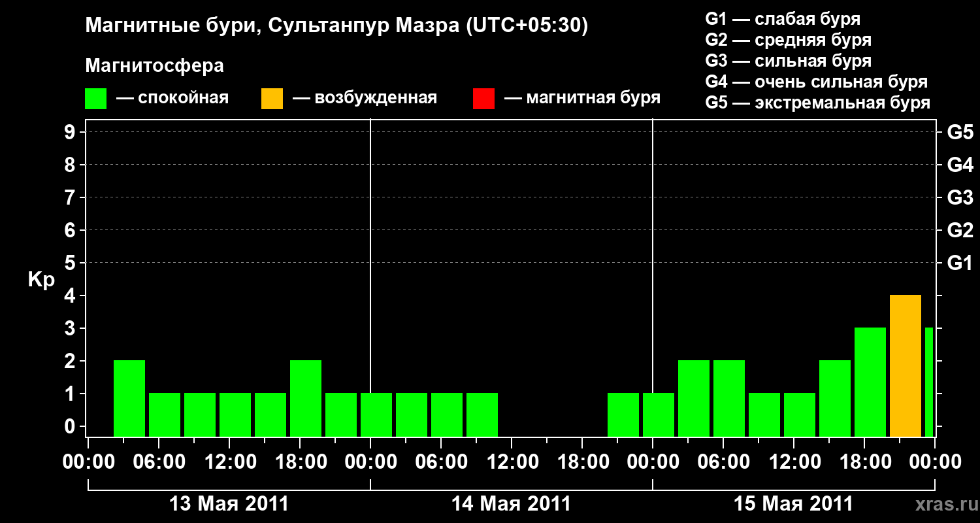Image resolution: width=980 pixels, height=523 pixels.
Task: Click 'G2 — средняя буря' legend line
Action: click(x=788, y=40)
